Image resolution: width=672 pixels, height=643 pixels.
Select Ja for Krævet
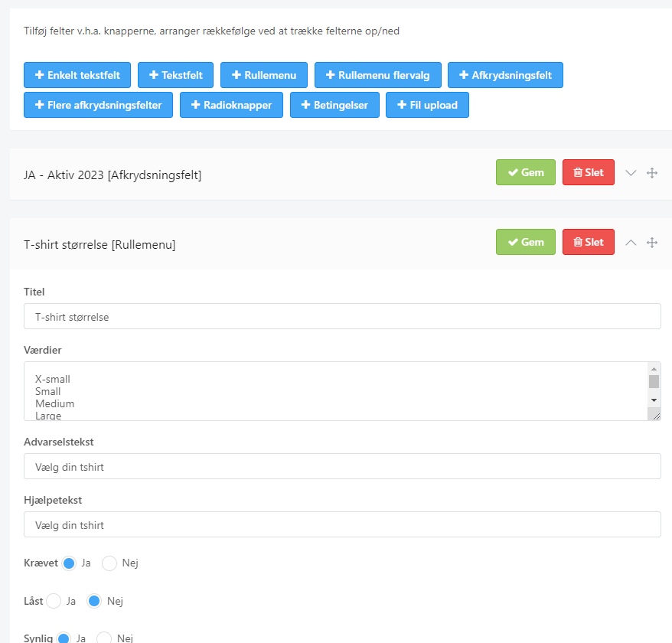[69, 563]
